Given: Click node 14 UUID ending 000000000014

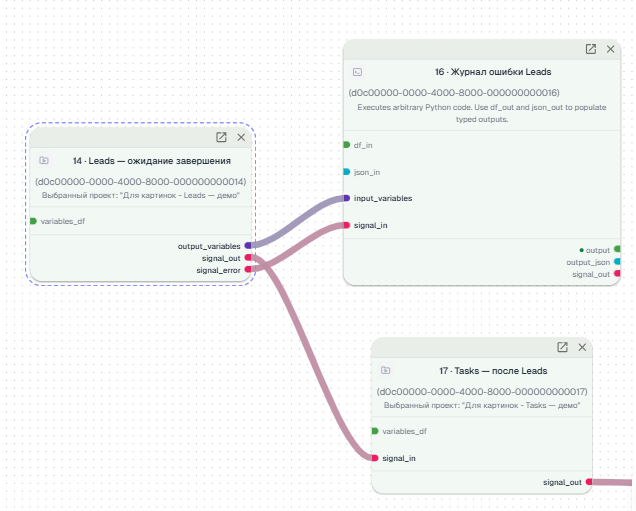Looking at the screenshot, I should [x=141, y=182].
